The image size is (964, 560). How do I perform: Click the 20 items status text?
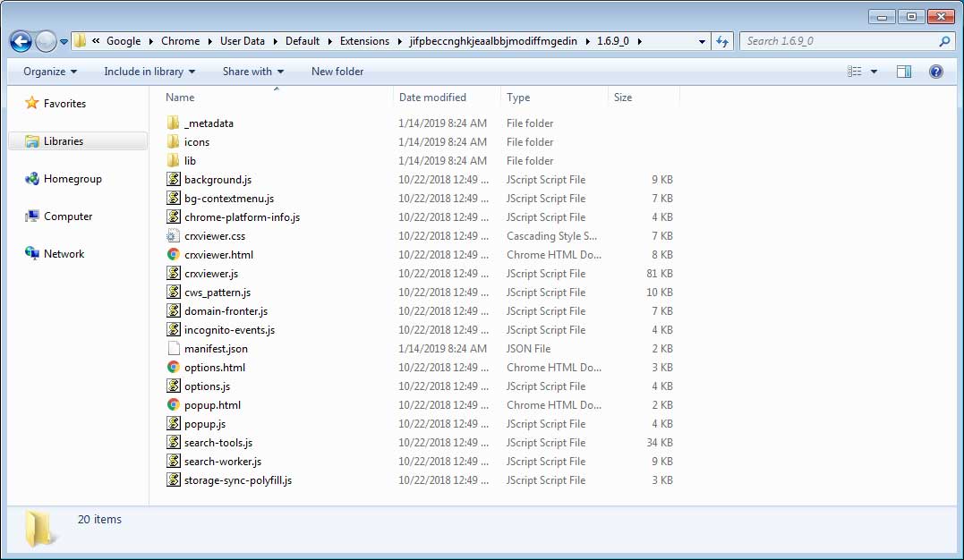[99, 520]
